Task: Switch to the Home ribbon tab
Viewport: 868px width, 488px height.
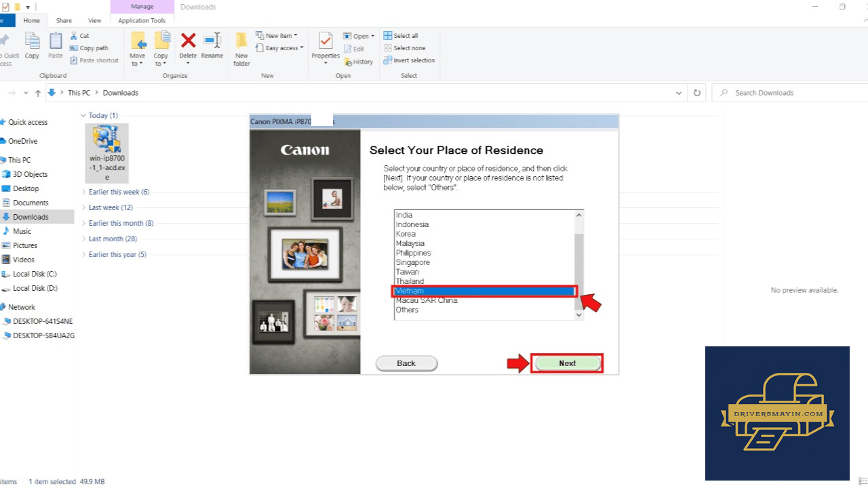Action: (x=32, y=21)
